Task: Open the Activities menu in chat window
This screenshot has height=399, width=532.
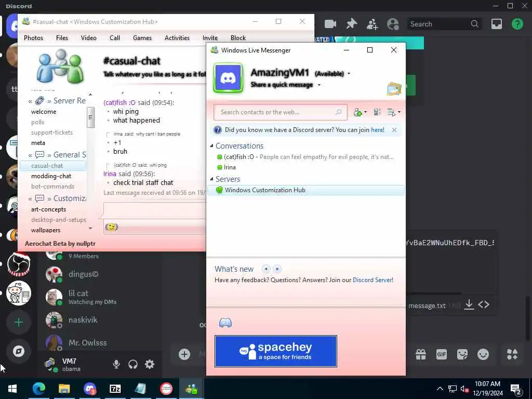Action: 177,37
